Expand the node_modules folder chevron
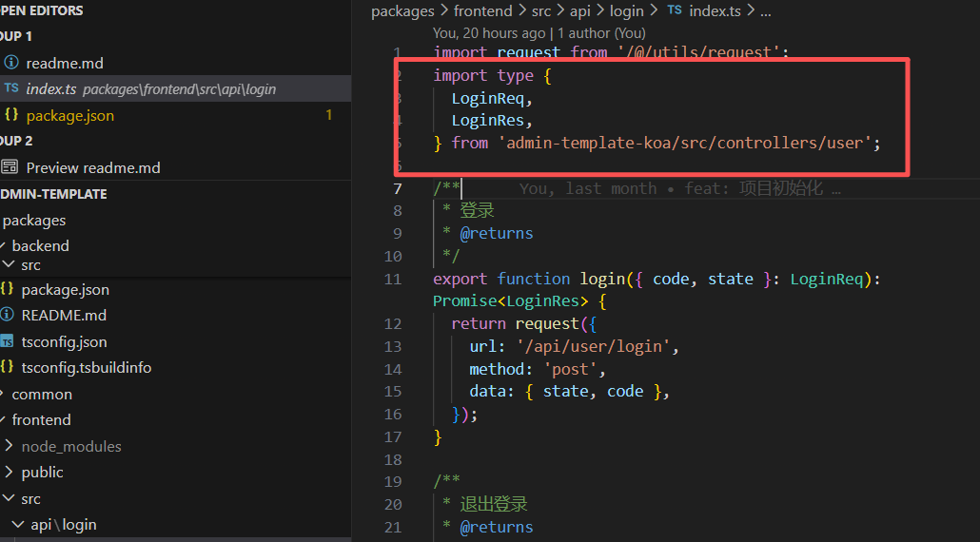980x542 pixels. click(x=9, y=445)
